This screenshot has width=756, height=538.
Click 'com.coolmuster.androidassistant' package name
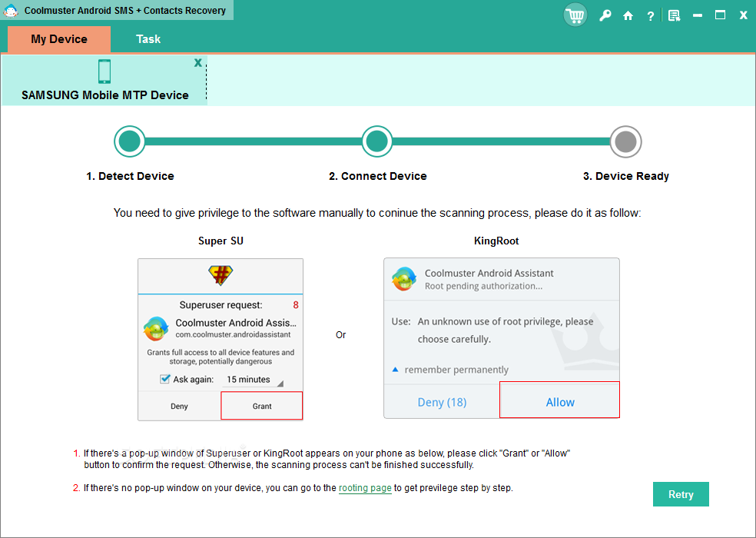(x=233, y=334)
